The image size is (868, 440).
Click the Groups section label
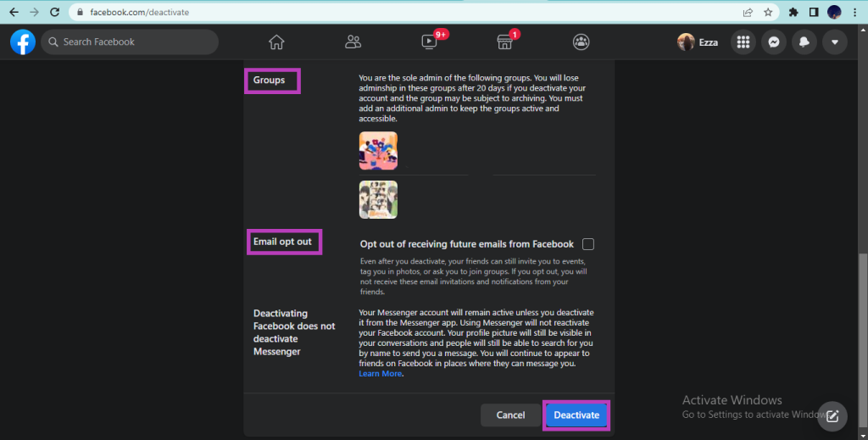click(269, 81)
